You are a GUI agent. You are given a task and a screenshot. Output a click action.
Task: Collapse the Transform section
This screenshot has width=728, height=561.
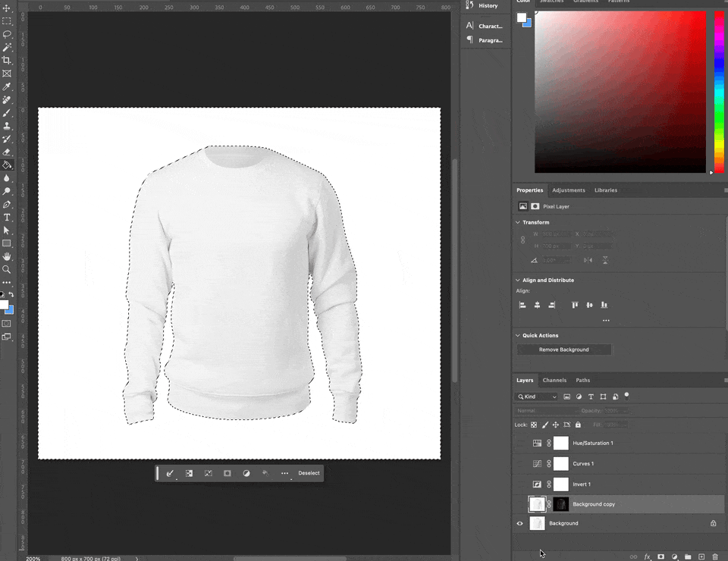coord(518,222)
